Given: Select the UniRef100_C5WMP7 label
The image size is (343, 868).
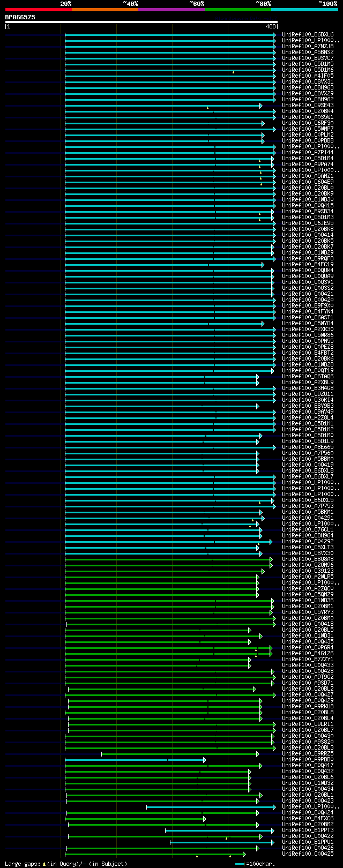Looking at the screenshot, I should coord(308,129).
